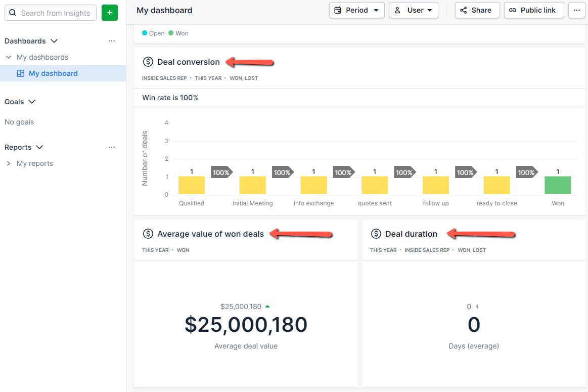Click the large $25,000,180 value
This screenshot has width=588, height=392.
click(x=246, y=325)
